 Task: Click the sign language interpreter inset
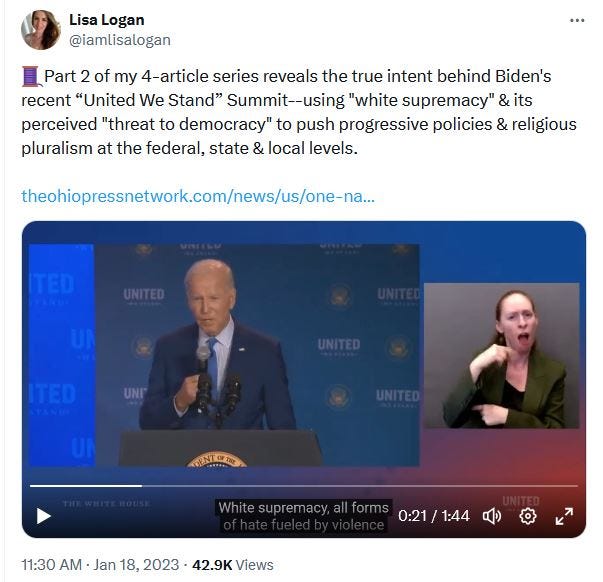click(x=501, y=355)
